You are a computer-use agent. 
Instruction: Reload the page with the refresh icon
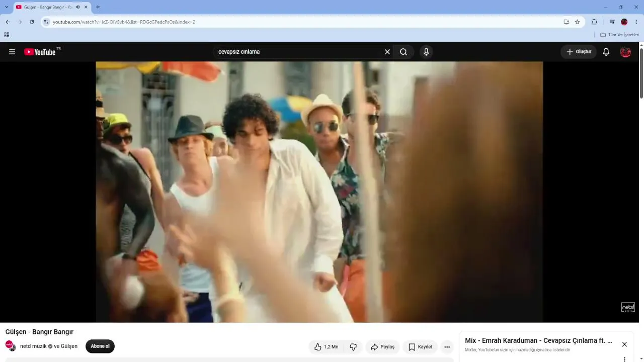pos(32,22)
